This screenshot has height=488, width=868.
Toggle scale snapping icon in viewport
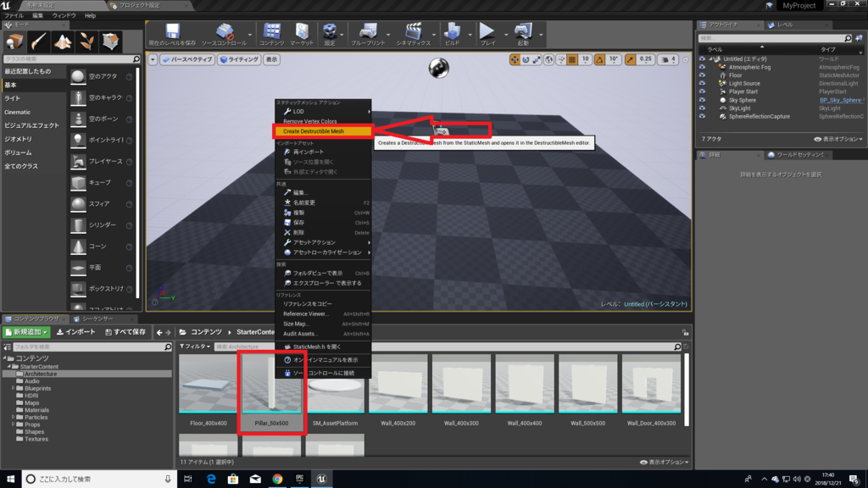(x=630, y=60)
